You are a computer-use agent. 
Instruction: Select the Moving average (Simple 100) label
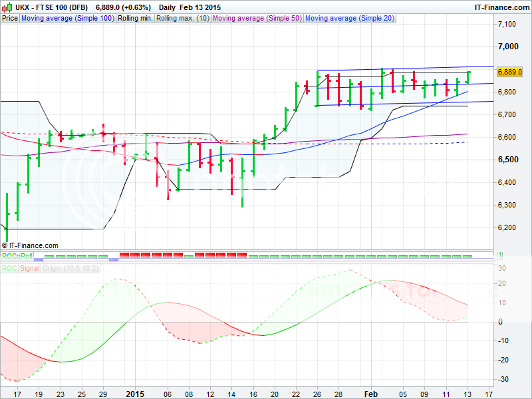tap(67, 19)
